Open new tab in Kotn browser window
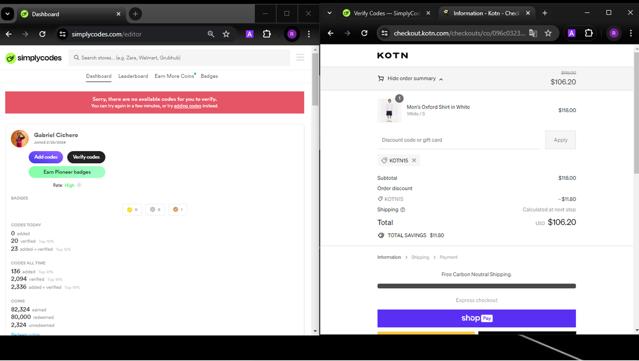The width and height of the screenshot is (639, 361). point(544,13)
